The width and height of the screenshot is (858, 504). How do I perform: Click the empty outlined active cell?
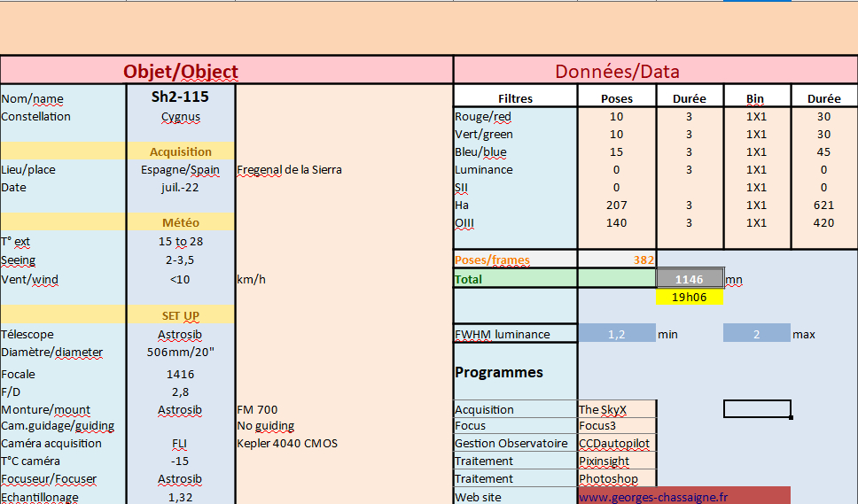click(757, 409)
